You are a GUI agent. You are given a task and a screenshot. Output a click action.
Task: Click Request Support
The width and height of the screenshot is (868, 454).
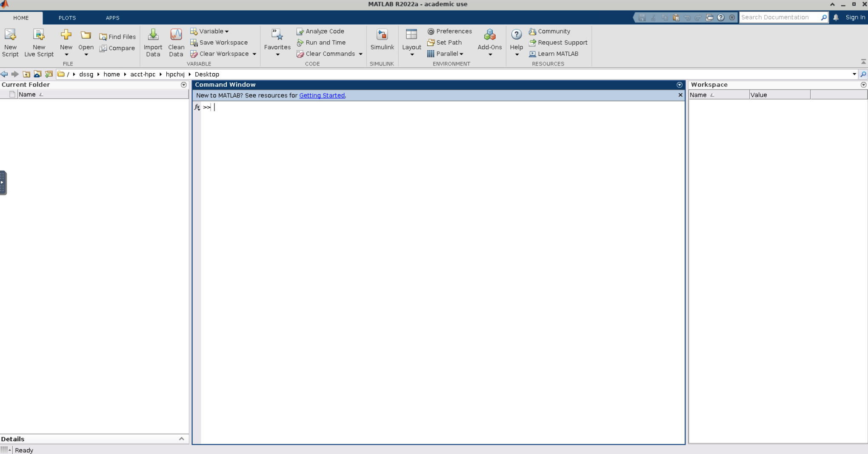pyautogui.click(x=558, y=43)
